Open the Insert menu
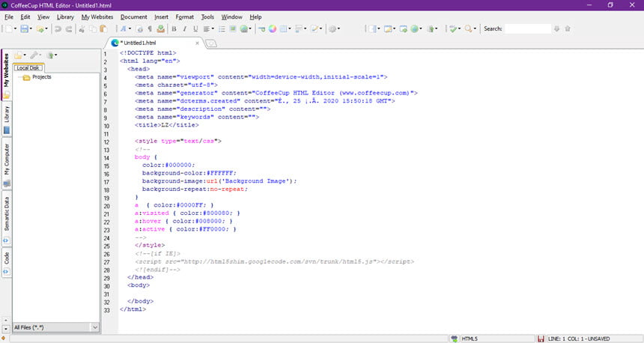This screenshot has height=343, width=644. pyautogui.click(x=161, y=16)
